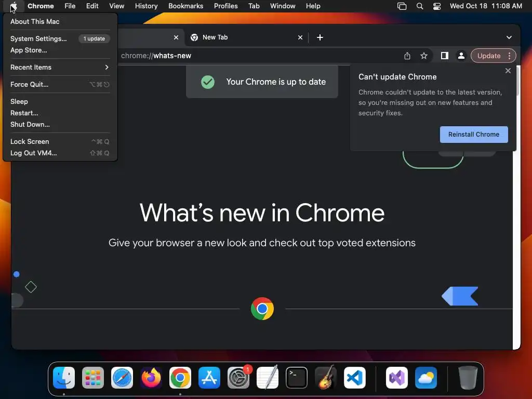Close the New Tab tab
The width and height of the screenshot is (532, 399).
300,37
